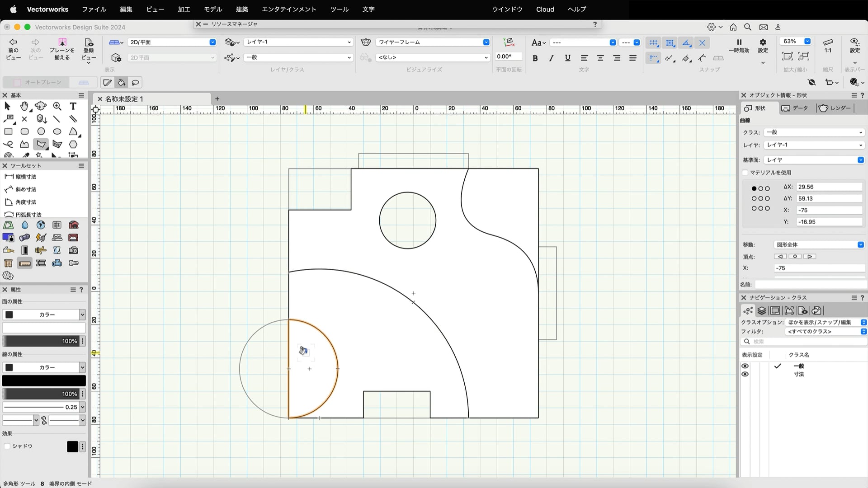The height and width of the screenshot is (488, 868).
Task: Open the fill style カラー dropdown
Action: click(44, 314)
